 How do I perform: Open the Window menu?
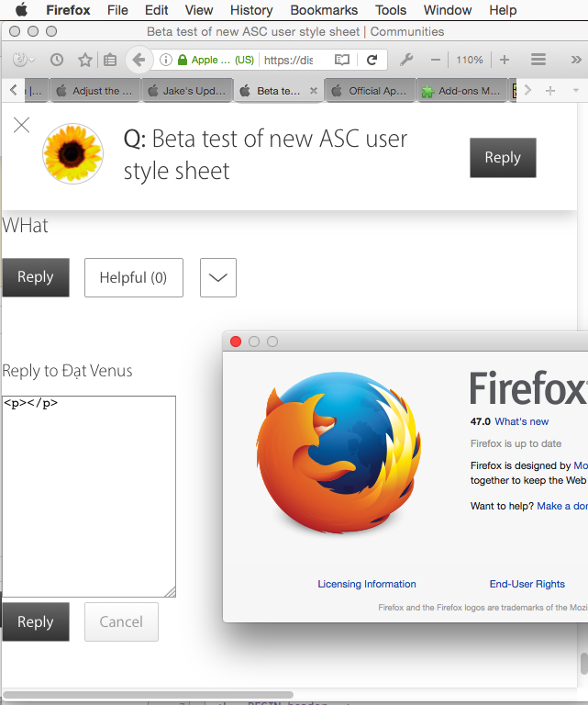448,10
